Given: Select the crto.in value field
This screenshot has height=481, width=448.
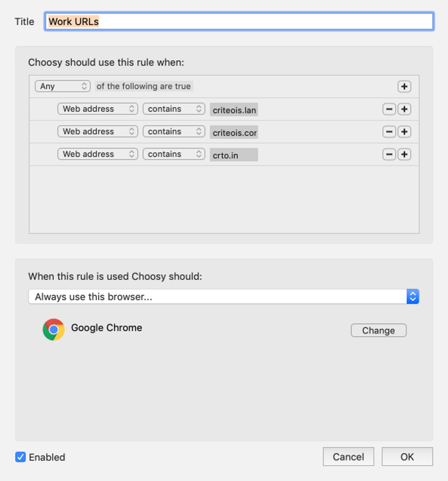Looking at the screenshot, I should point(234,155).
